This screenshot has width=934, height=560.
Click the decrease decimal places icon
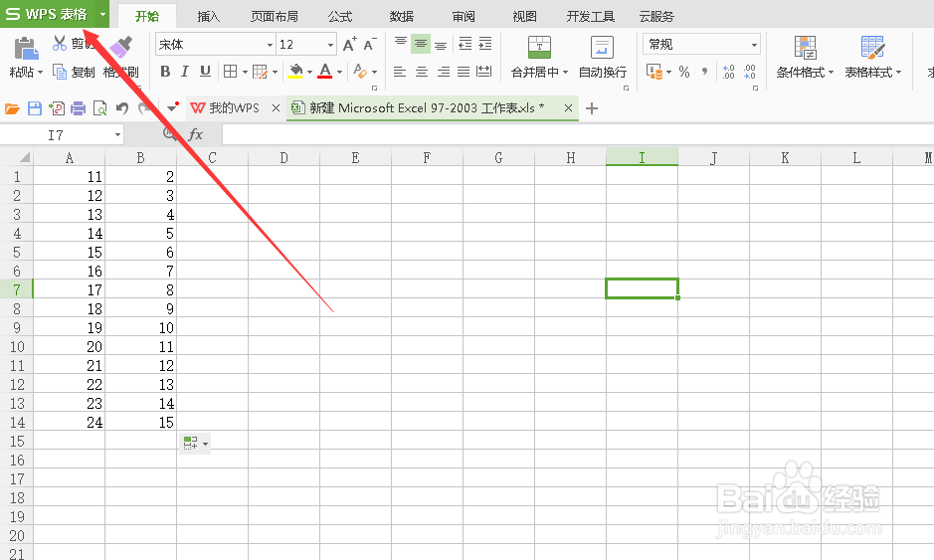(x=749, y=72)
